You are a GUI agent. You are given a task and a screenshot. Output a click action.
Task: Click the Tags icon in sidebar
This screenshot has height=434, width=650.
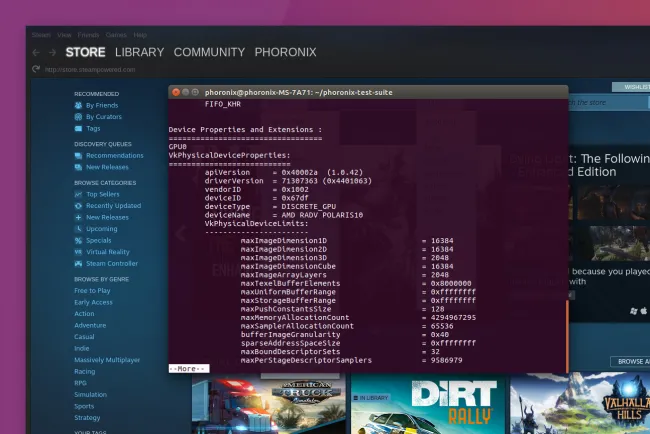tap(78, 129)
